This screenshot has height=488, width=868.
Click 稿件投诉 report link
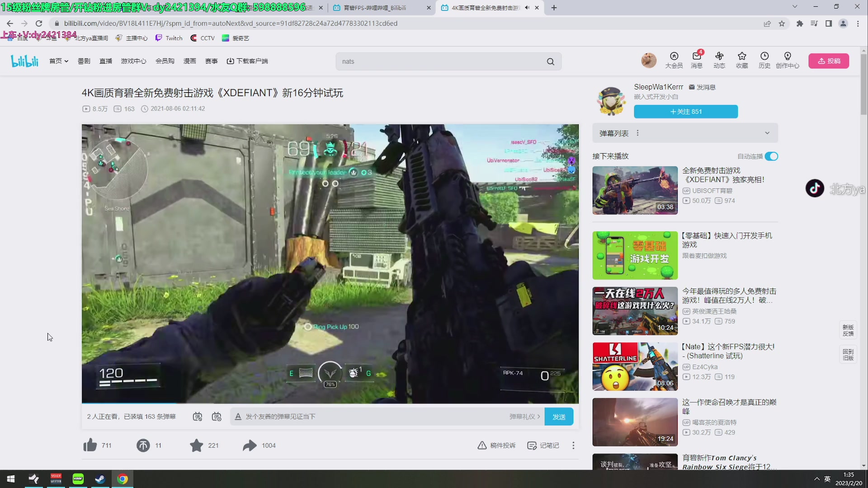496,446
